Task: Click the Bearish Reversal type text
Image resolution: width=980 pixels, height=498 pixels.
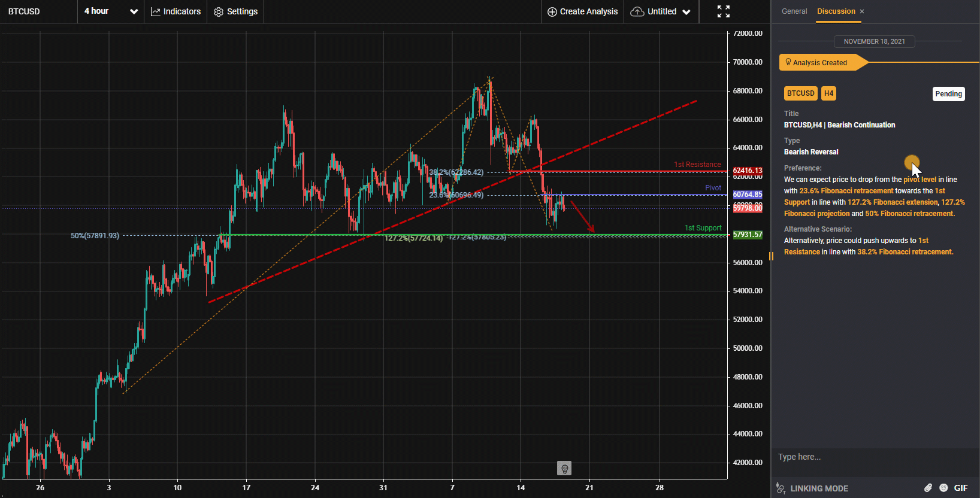Action: (811, 152)
